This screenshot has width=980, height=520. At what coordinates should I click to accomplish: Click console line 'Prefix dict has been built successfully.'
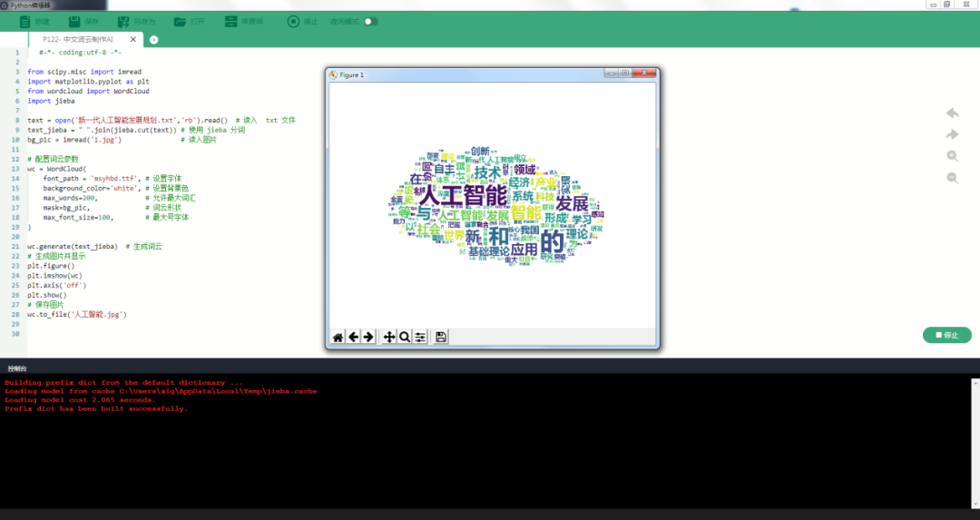[x=95, y=408]
